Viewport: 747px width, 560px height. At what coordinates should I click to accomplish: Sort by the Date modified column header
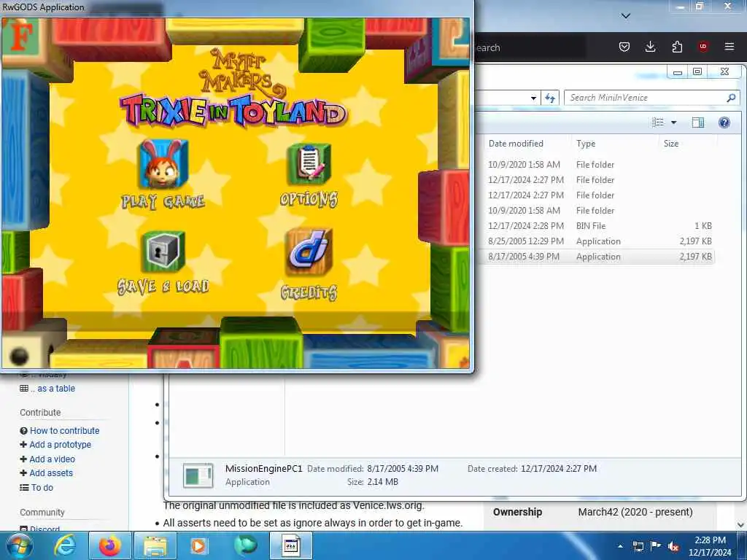pyautogui.click(x=516, y=144)
